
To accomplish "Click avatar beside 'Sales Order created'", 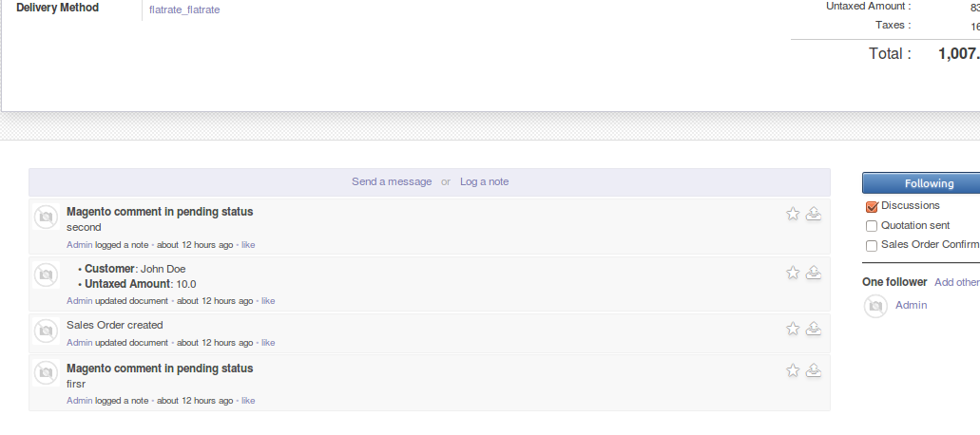I will [x=46, y=331].
